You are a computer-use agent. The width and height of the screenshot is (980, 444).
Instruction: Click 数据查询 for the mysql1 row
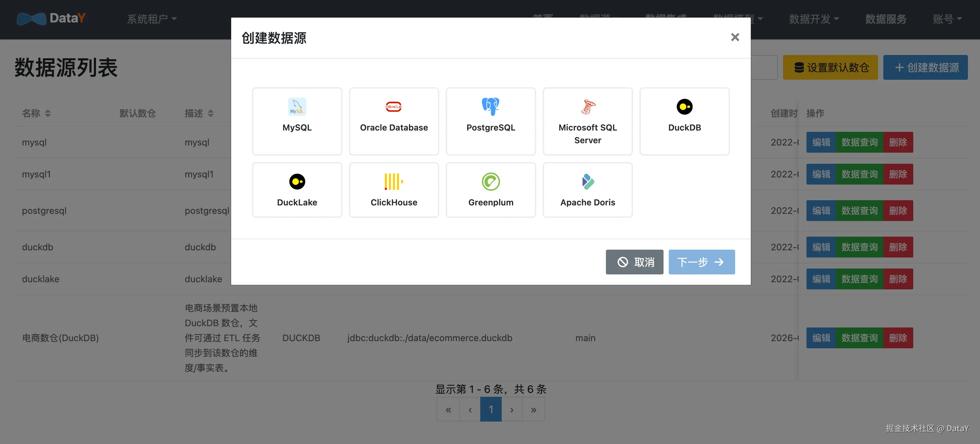[x=859, y=174]
